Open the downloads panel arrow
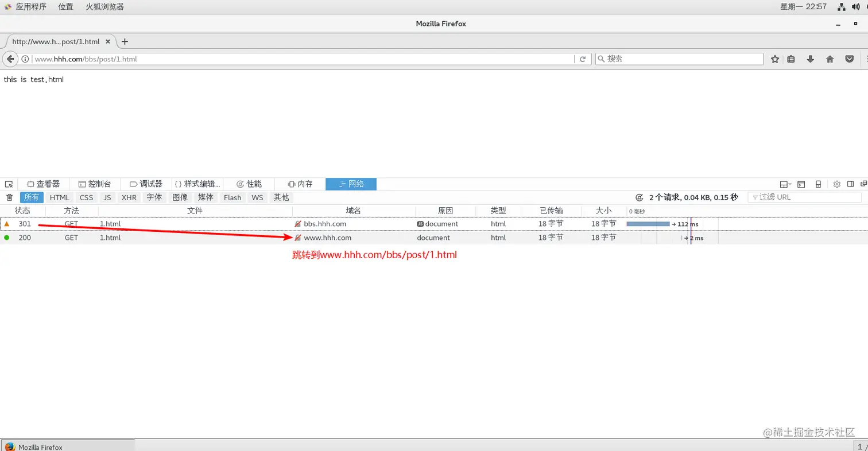The height and width of the screenshot is (451, 868). 811,59
